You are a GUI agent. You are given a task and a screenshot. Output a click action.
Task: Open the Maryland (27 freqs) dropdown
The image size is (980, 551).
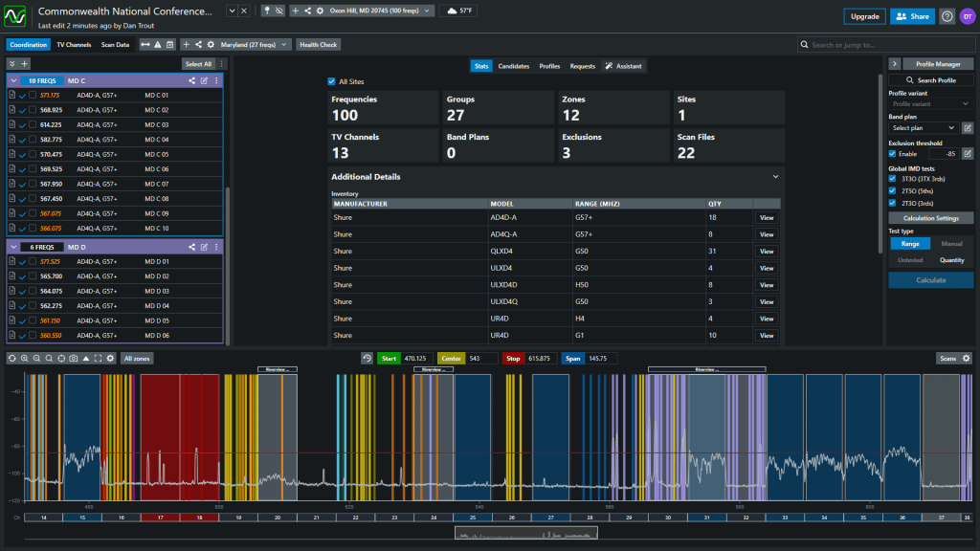248,44
